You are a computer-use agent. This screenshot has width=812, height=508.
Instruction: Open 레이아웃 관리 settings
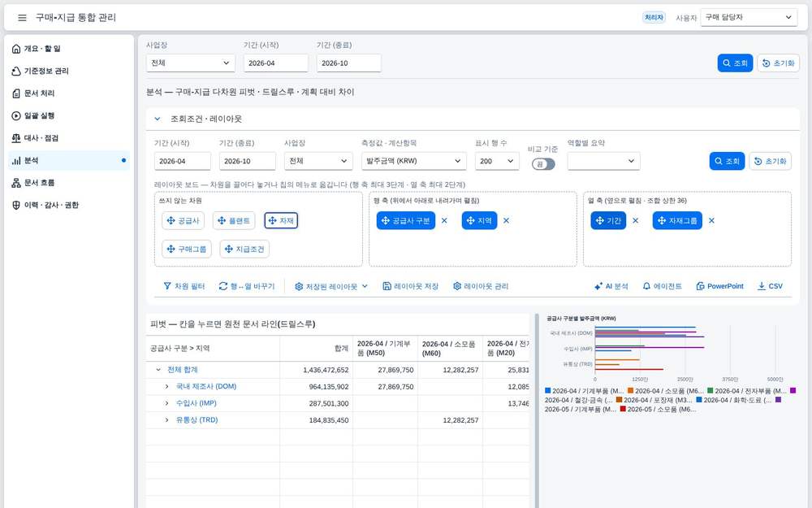[x=481, y=286]
